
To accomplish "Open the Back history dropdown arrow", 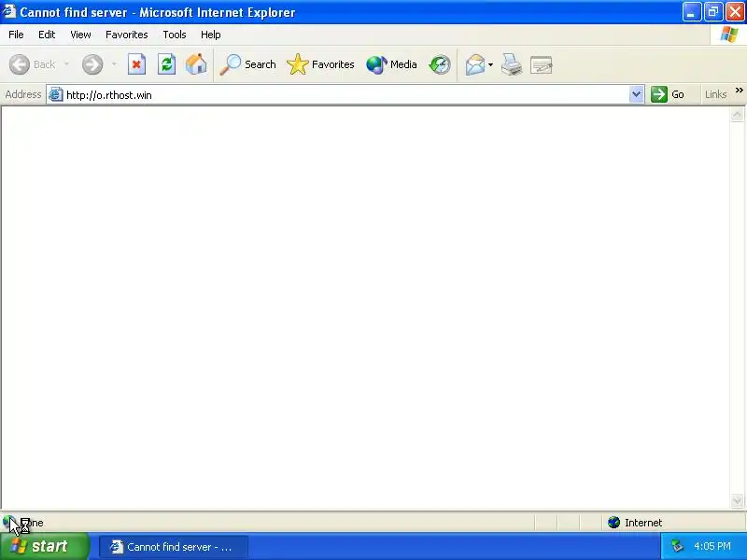I will point(66,64).
